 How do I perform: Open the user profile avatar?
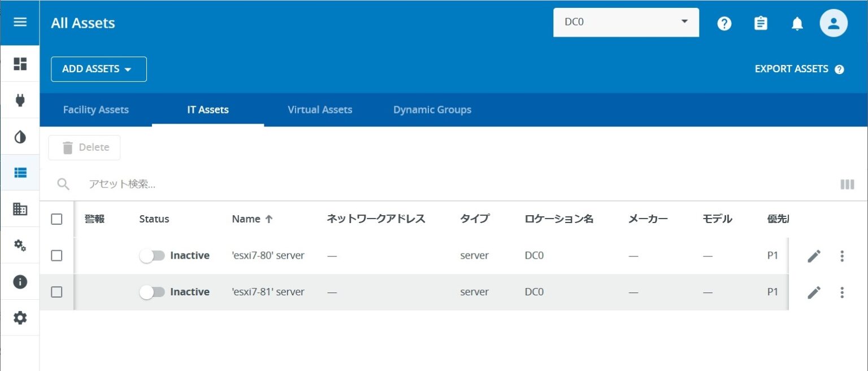(x=834, y=23)
